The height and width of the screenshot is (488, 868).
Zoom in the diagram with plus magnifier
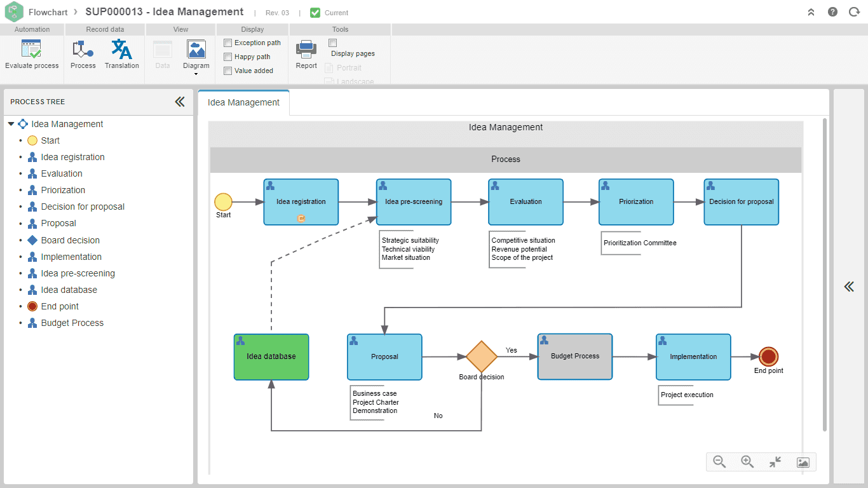tap(747, 462)
